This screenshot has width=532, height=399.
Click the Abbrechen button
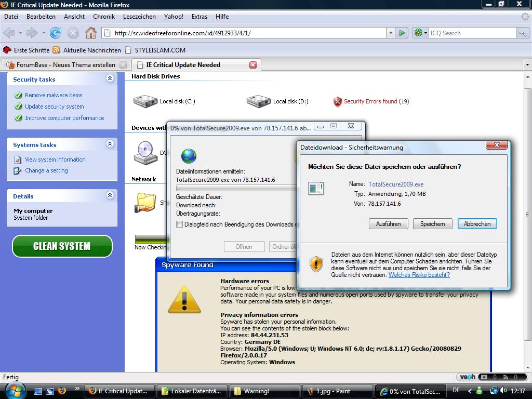[477, 224]
